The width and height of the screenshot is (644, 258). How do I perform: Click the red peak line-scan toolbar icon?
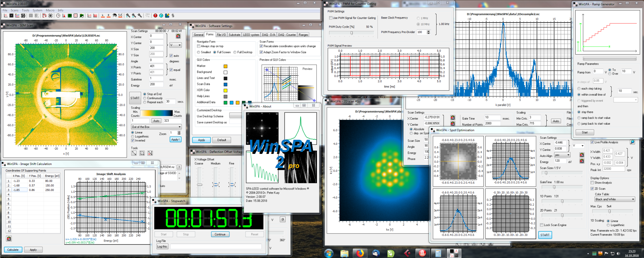tap(6, 15)
